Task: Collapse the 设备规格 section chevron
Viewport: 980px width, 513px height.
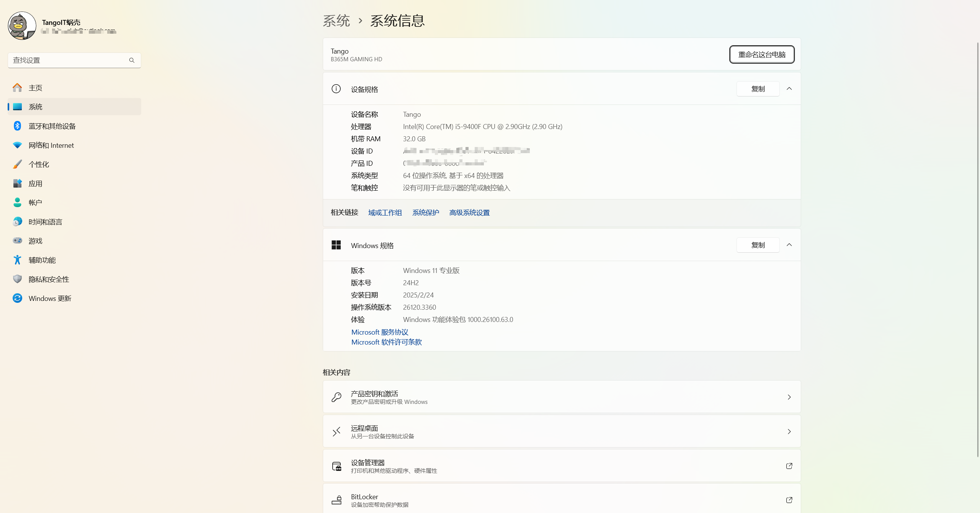Action: click(789, 89)
